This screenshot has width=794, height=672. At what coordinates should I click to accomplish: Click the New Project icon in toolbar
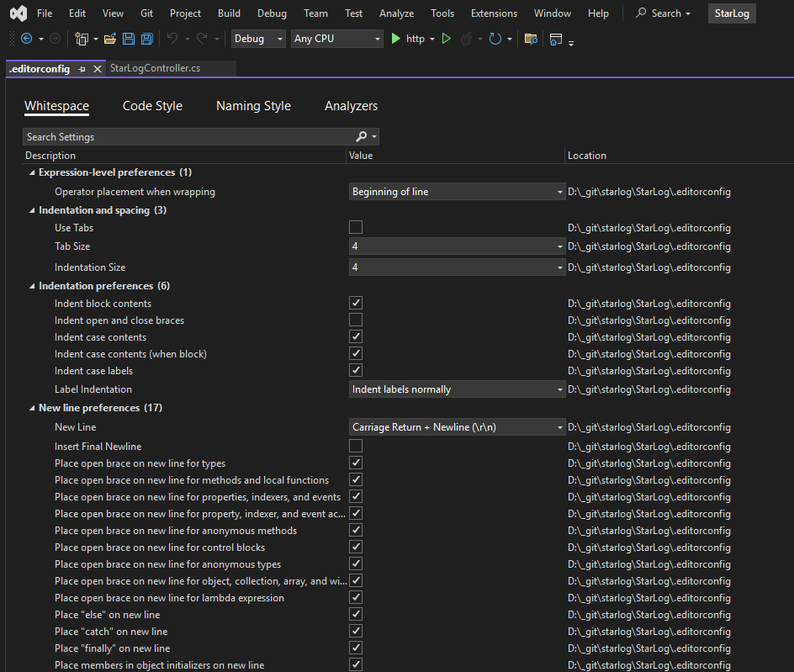pos(82,39)
